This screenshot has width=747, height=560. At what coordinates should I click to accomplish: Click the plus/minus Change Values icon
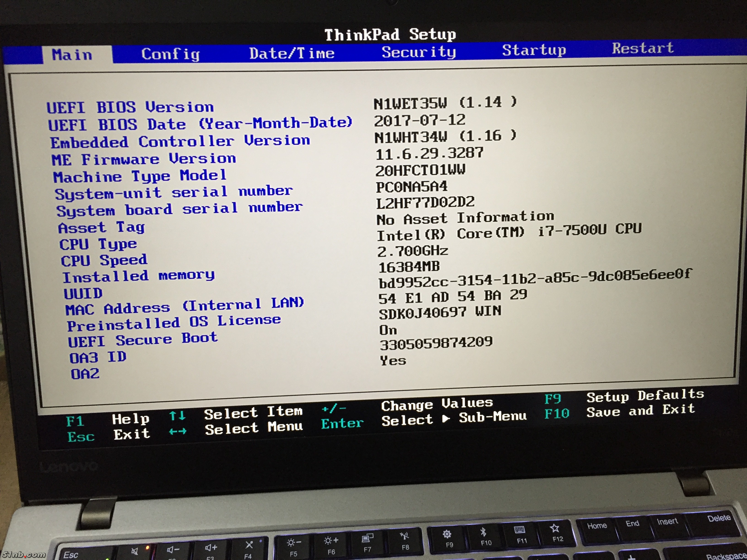coord(334,409)
